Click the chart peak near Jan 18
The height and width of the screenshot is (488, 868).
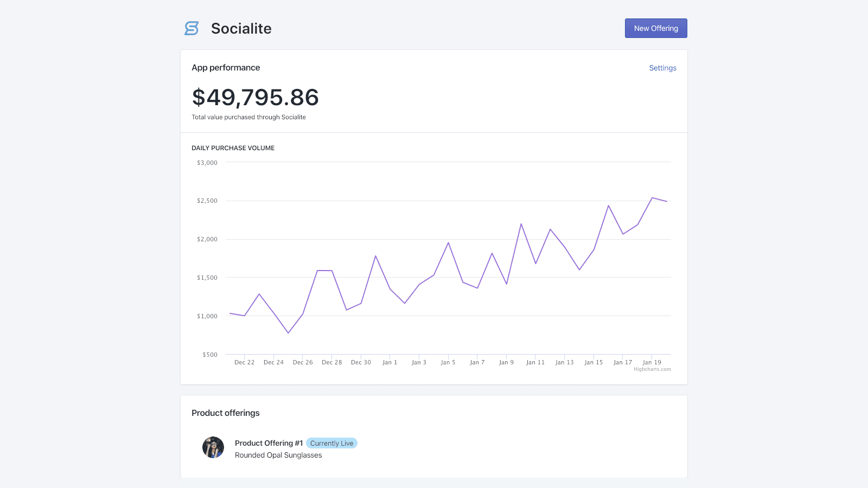pos(653,198)
